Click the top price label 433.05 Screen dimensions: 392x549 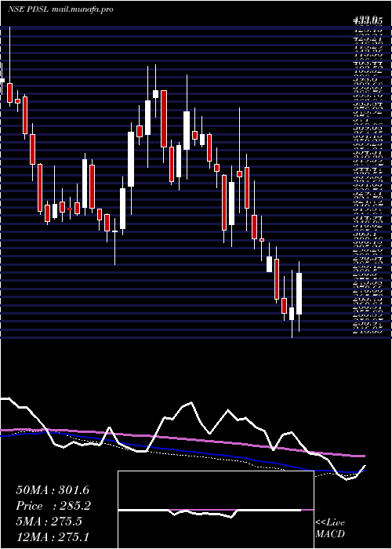[x=367, y=21]
